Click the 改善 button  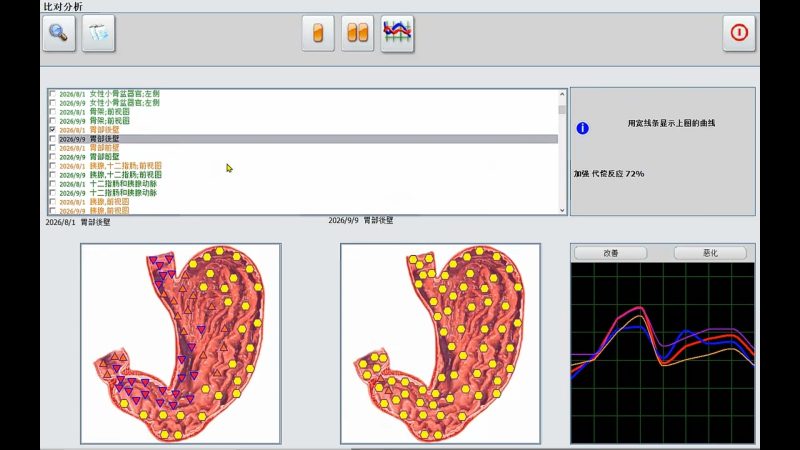point(611,253)
